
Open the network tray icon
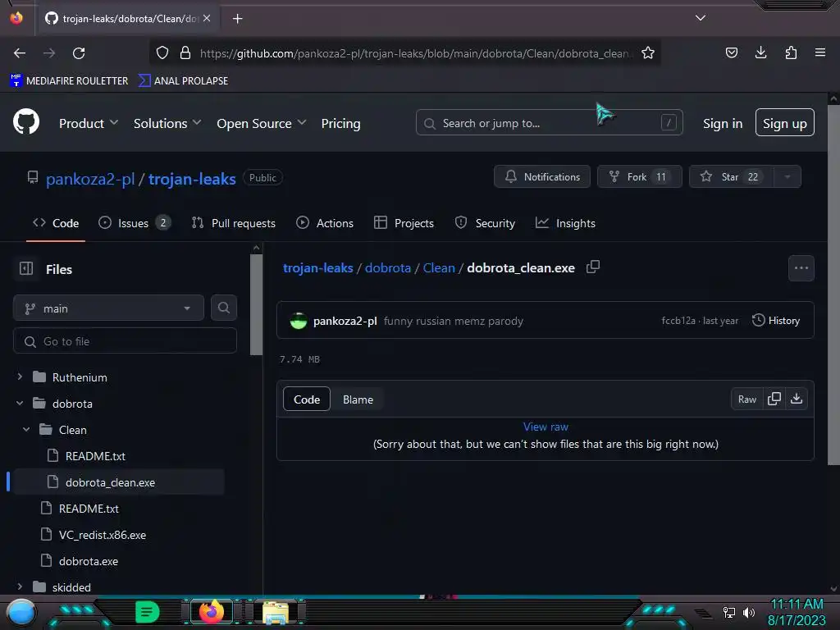pos(728,612)
